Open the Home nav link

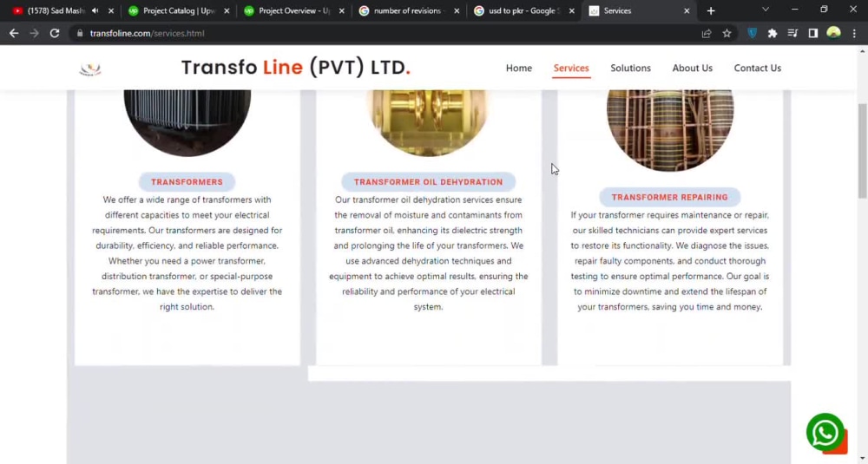pos(519,68)
